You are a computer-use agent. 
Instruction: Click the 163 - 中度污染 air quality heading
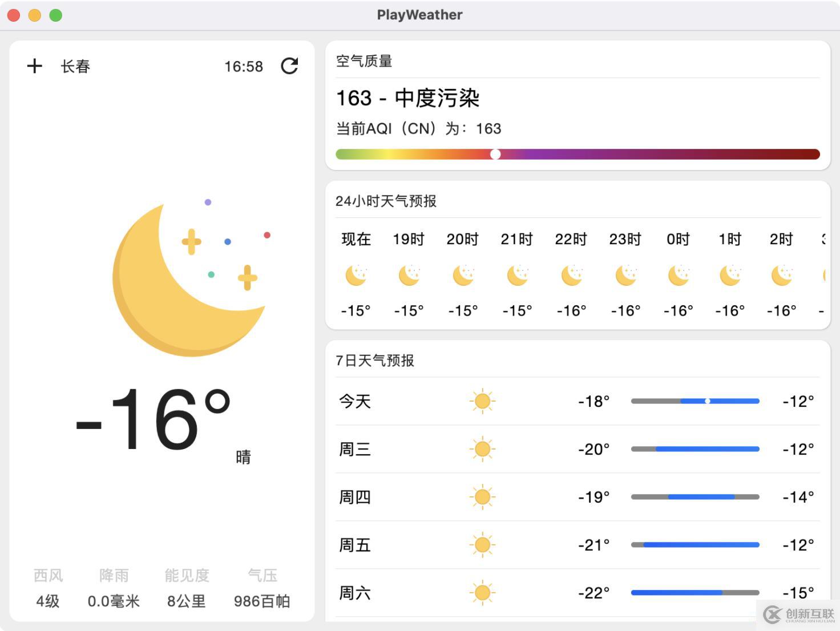[407, 98]
